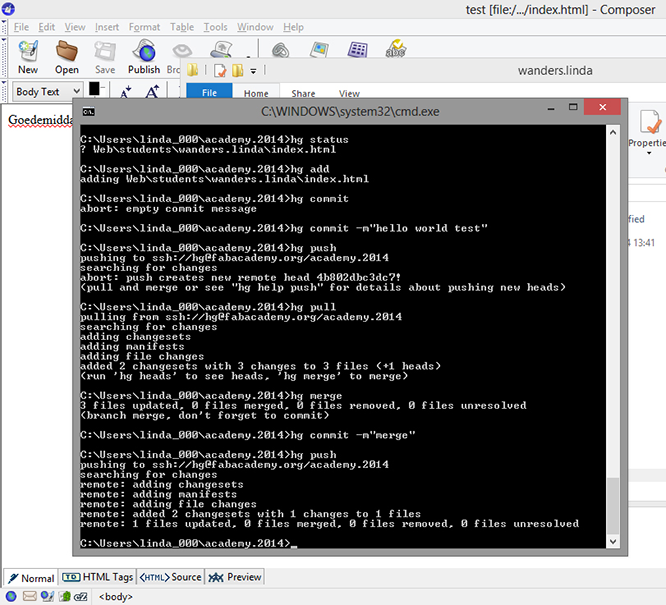Click the main toolbar grip handle
Screen dimensions: 666x605
pyautogui.click(x=4, y=57)
